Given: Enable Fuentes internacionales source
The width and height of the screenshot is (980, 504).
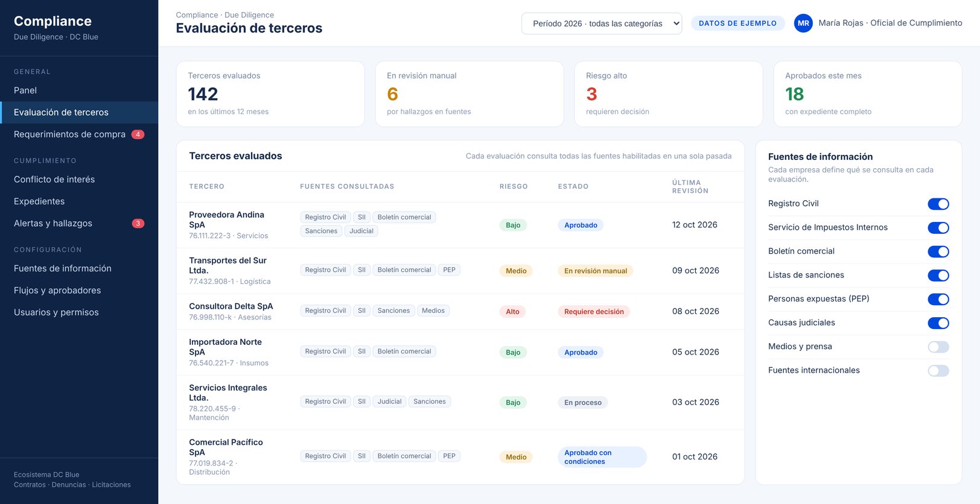Looking at the screenshot, I should tap(938, 371).
